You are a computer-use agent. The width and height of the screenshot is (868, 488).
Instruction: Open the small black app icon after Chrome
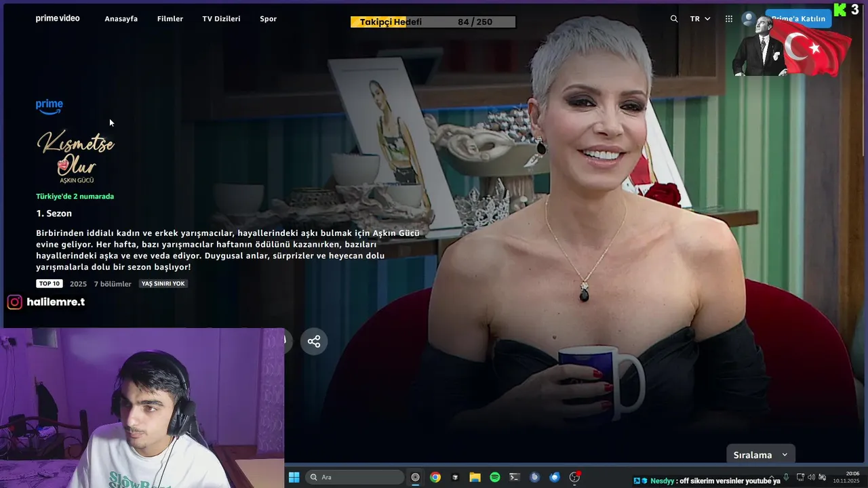pos(455,477)
